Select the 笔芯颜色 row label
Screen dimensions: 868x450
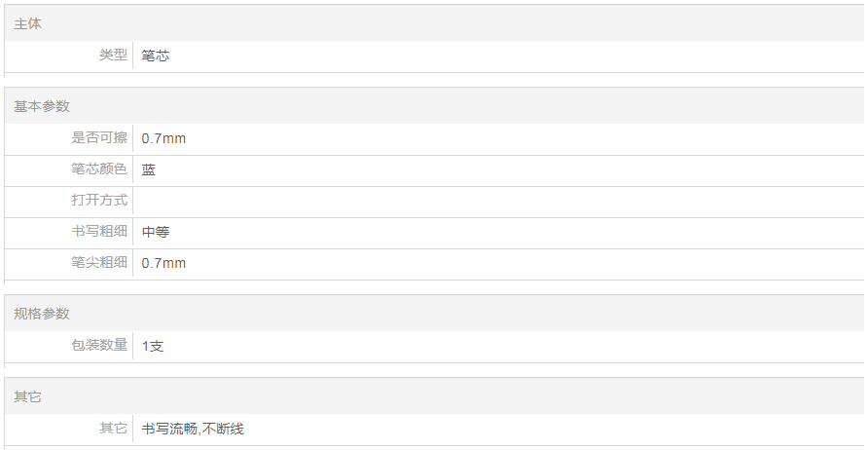[99, 169]
